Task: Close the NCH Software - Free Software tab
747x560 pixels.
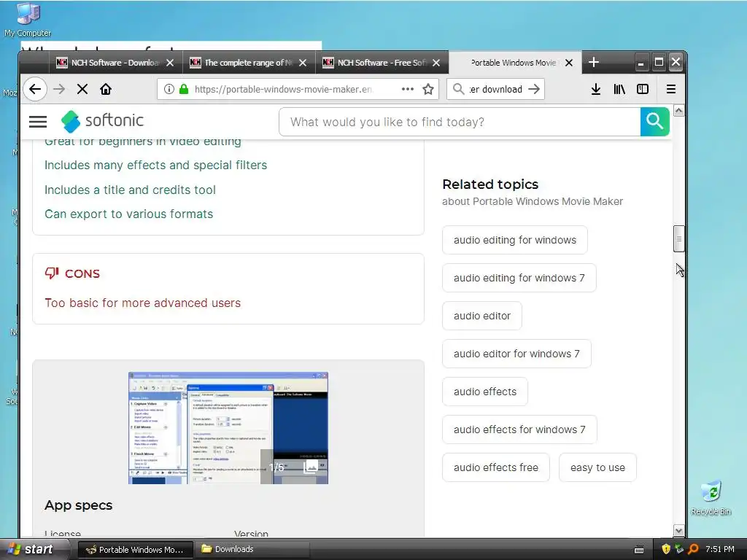Action: pos(436,63)
